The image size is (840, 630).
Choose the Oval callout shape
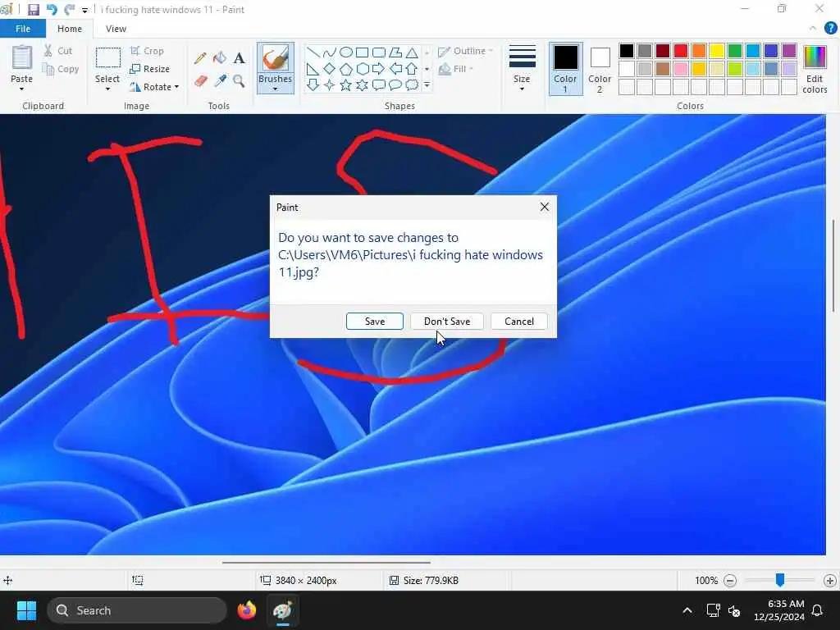[395, 84]
